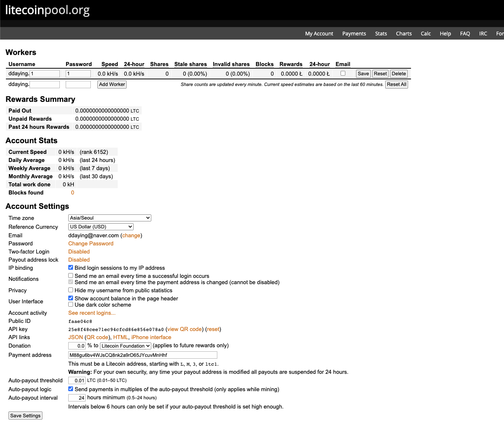Click view QR code for API key
This screenshot has height=424, width=504.
tap(185, 329)
